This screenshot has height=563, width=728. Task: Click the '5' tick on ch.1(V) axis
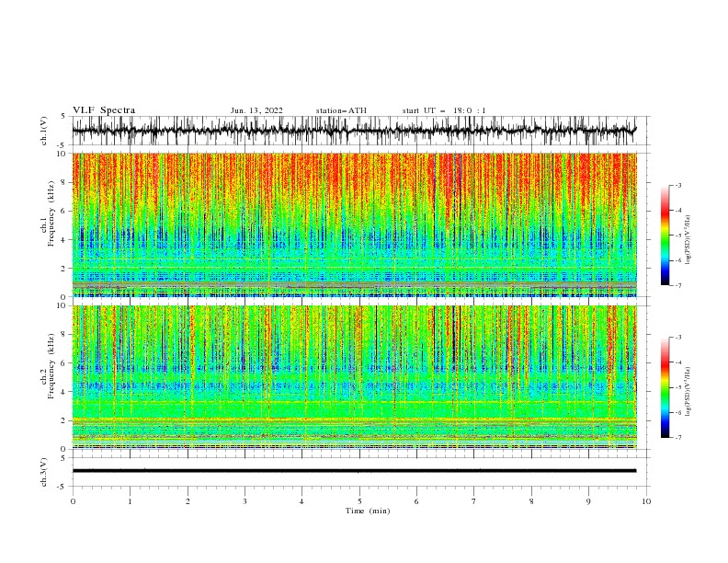pos(63,117)
